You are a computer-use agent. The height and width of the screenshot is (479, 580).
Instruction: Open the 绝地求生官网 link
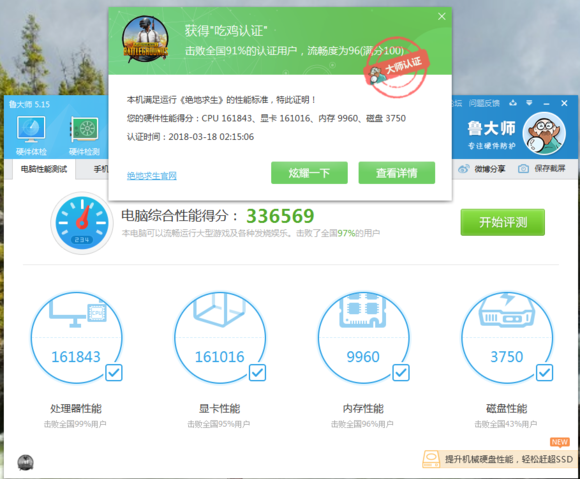tap(152, 176)
